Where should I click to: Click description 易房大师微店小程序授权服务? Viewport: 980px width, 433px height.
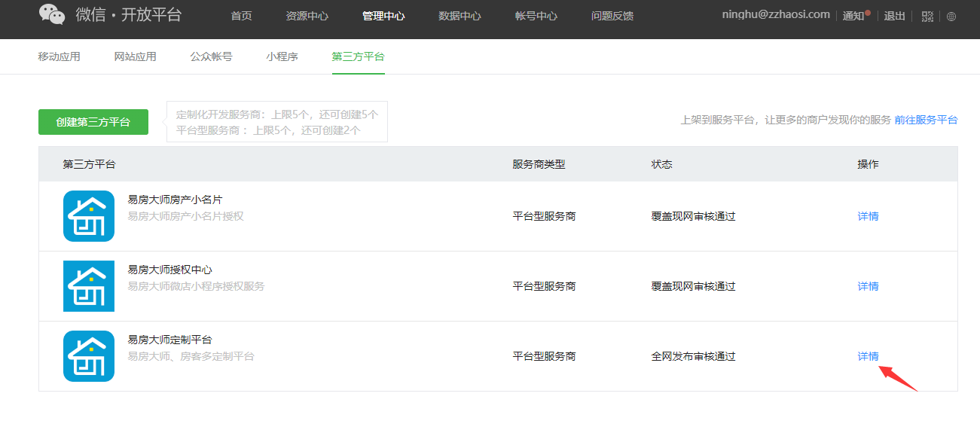[197, 286]
